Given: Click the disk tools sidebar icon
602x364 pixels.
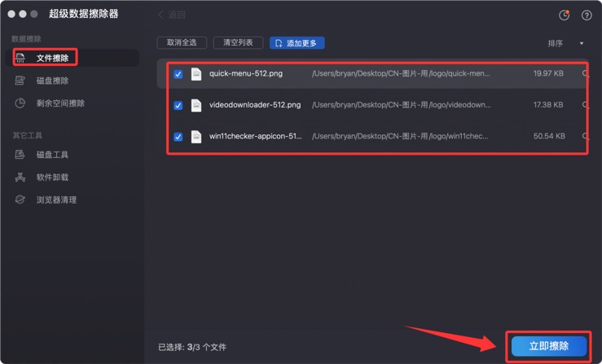Looking at the screenshot, I should [20, 155].
